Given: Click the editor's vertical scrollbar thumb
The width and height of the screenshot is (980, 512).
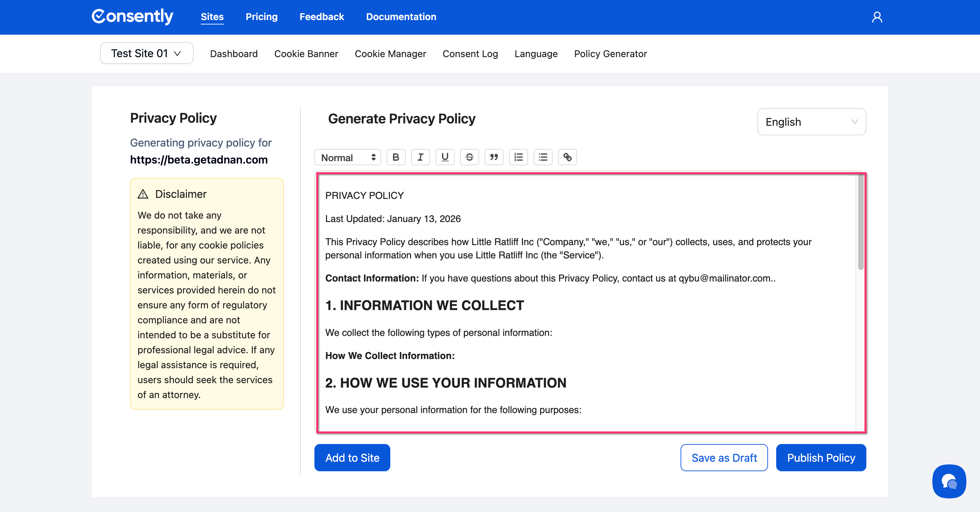Looking at the screenshot, I should coord(861,222).
